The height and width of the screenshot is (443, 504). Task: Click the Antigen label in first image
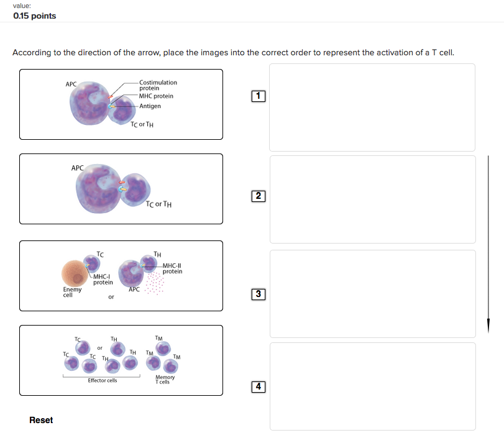point(150,106)
